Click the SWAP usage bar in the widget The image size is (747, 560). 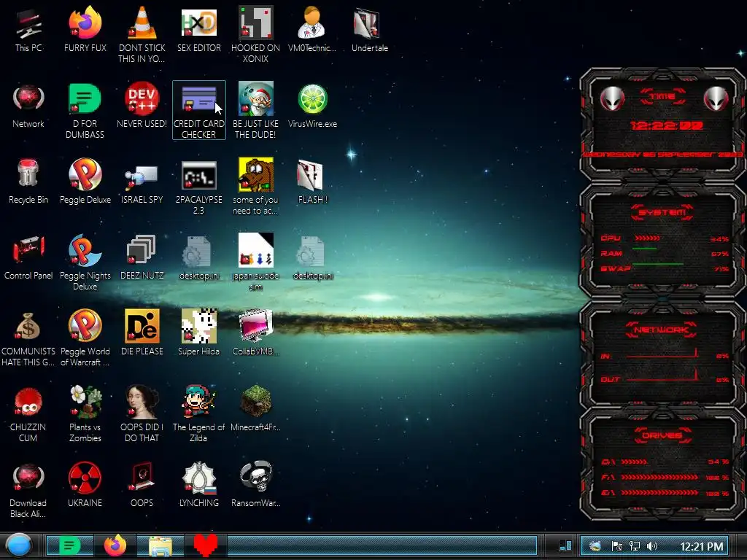tap(658, 263)
